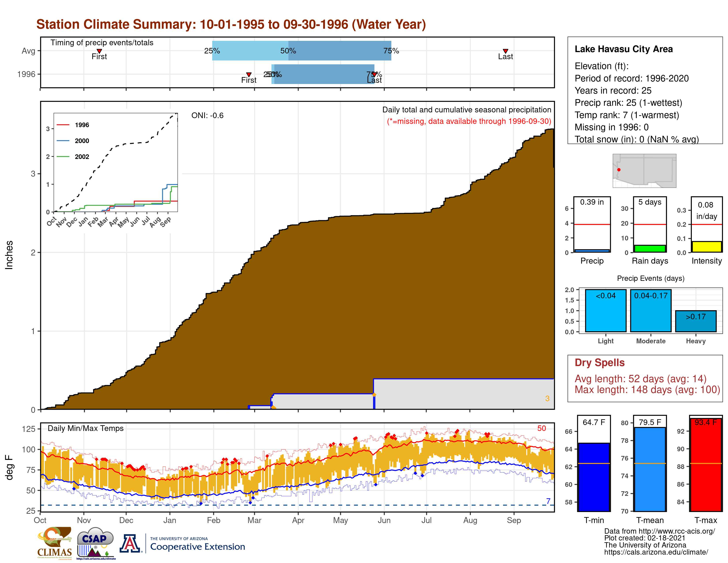Click the Light <0.04 precip events bar
728x563 pixels.
point(606,310)
